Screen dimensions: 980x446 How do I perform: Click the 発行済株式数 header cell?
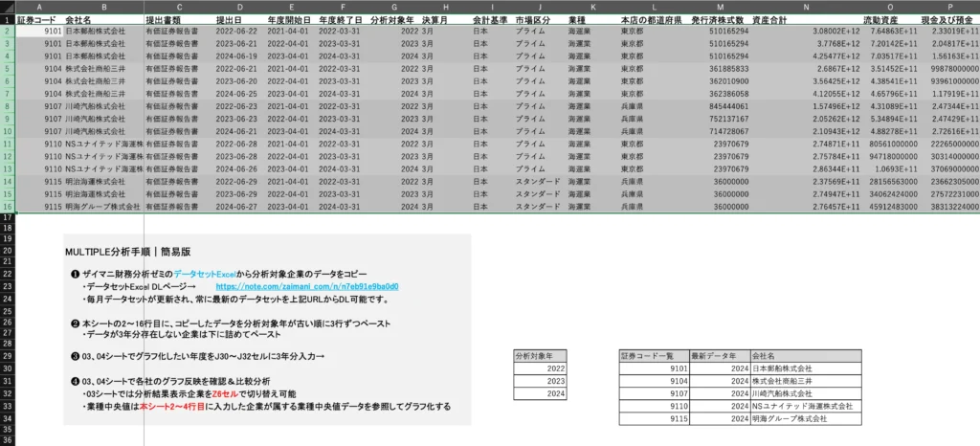tap(721, 19)
